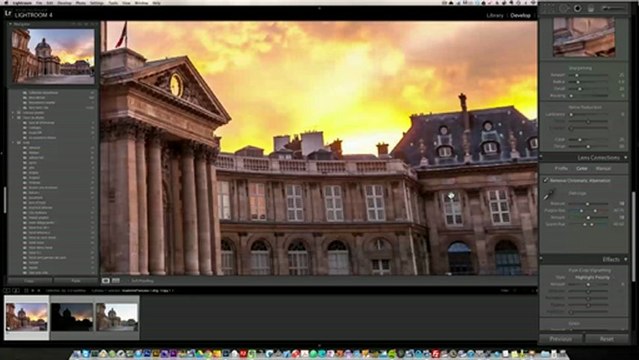Select the Adjustment Brush tool
Image resolution: width=639 pixels, height=360 pixels.
tap(613, 8)
